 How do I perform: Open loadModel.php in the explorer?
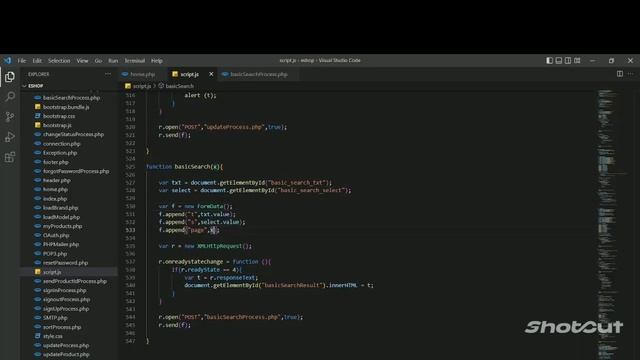pos(62,217)
